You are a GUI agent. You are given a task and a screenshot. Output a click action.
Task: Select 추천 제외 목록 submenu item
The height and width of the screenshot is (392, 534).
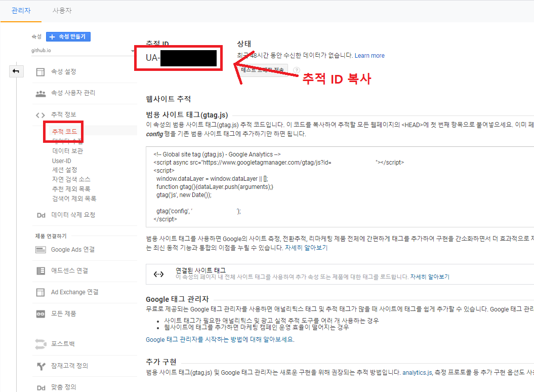tap(71, 189)
